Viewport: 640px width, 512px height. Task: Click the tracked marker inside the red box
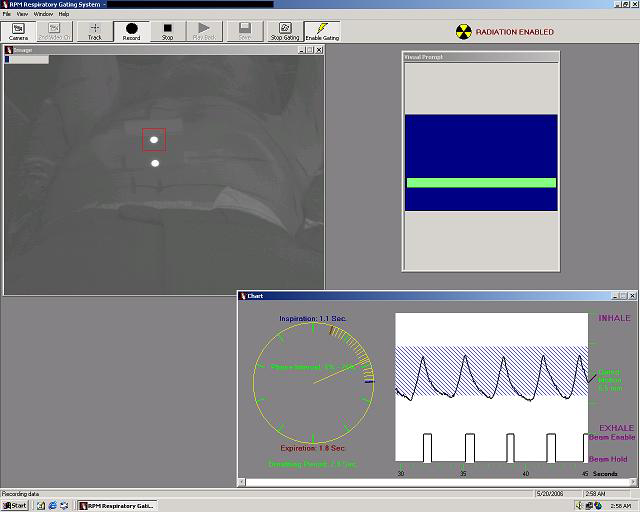click(x=154, y=140)
